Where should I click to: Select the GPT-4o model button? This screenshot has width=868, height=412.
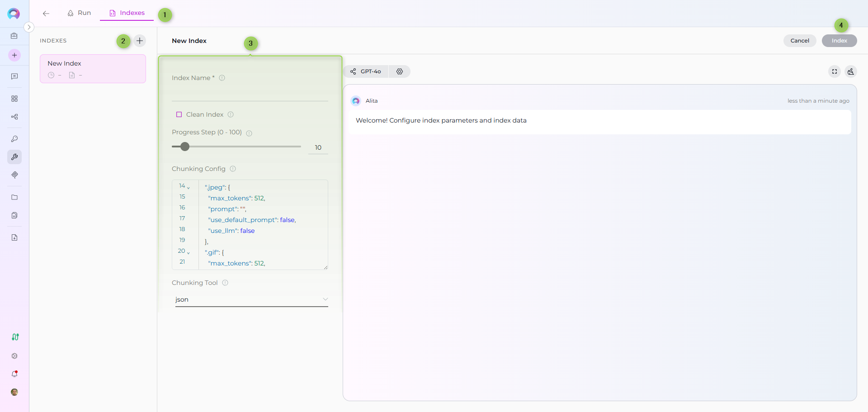pyautogui.click(x=366, y=71)
